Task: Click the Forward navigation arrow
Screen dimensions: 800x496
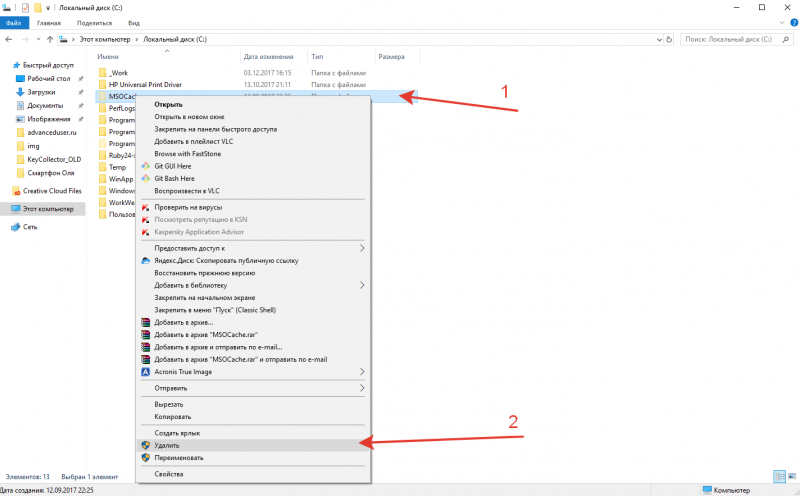Action: click(24, 39)
